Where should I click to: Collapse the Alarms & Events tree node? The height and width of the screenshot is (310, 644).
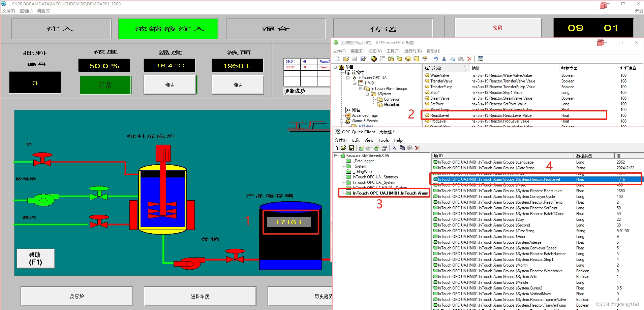point(342,121)
